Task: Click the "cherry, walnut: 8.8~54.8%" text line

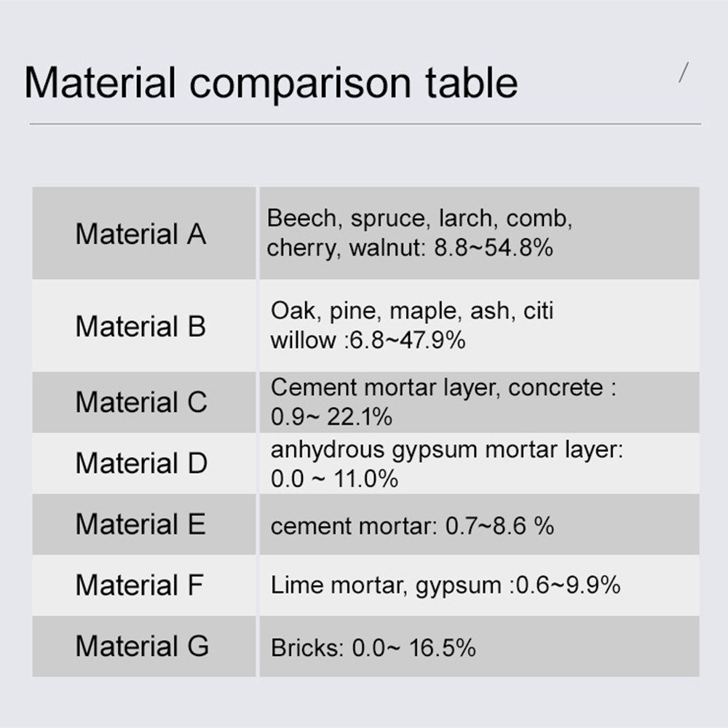Action: click(x=410, y=248)
